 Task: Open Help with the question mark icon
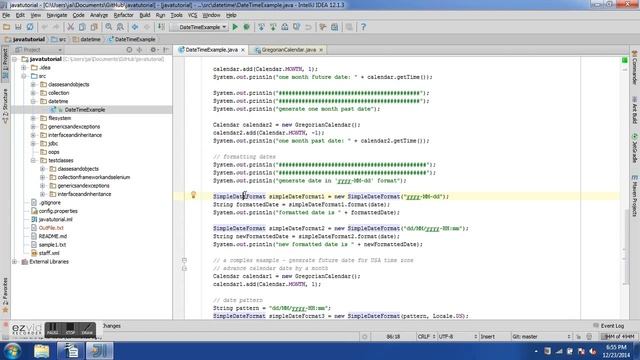(363, 27)
